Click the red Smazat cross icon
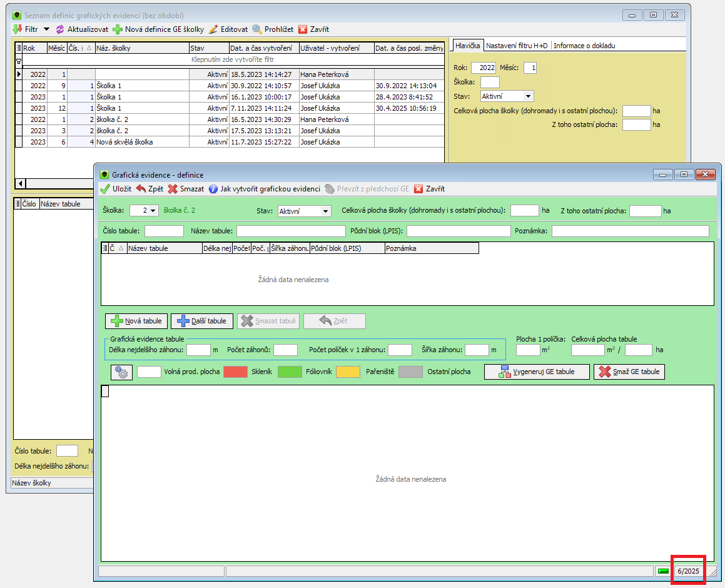 click(x=173, y=189)
